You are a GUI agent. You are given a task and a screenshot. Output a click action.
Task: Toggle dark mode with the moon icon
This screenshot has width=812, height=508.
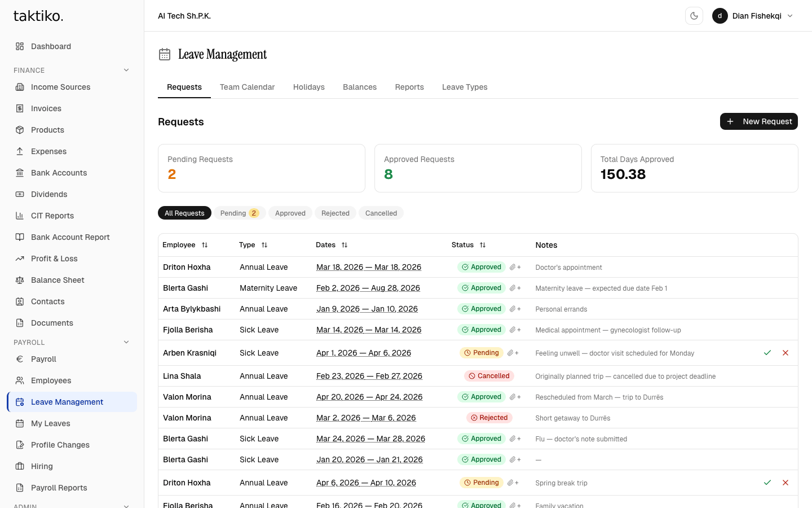[x=694, y=16]
